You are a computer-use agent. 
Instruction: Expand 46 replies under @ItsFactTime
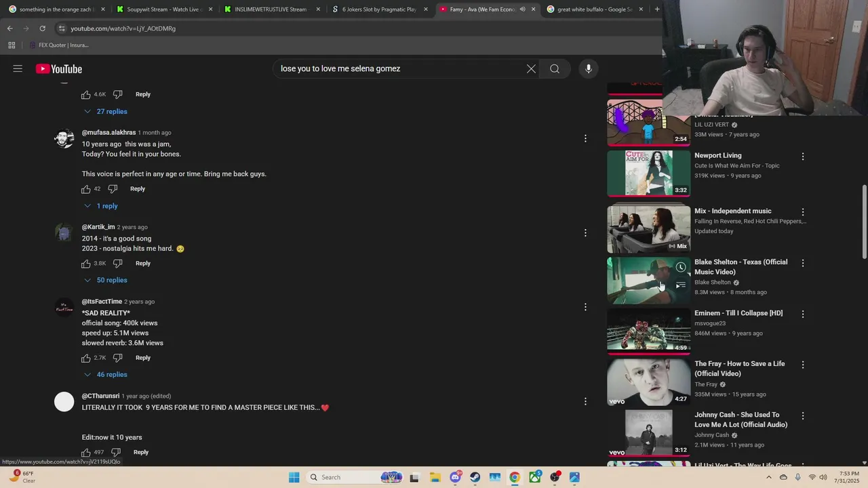coord(106,375)
